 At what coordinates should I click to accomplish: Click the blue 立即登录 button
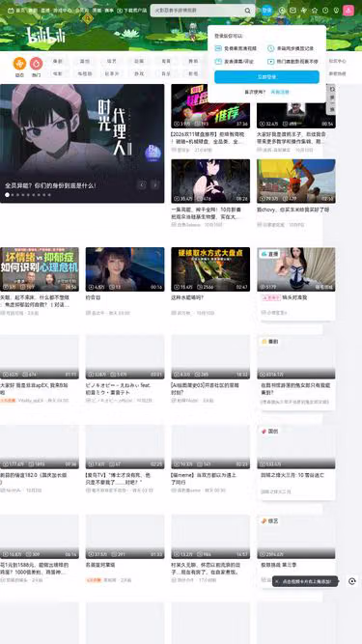[266, 77]
